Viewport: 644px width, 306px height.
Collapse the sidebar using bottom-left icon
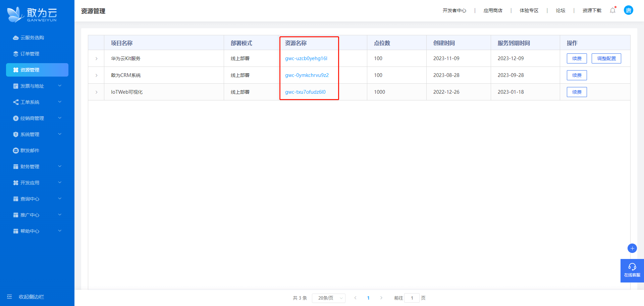[x=9, y=297]
